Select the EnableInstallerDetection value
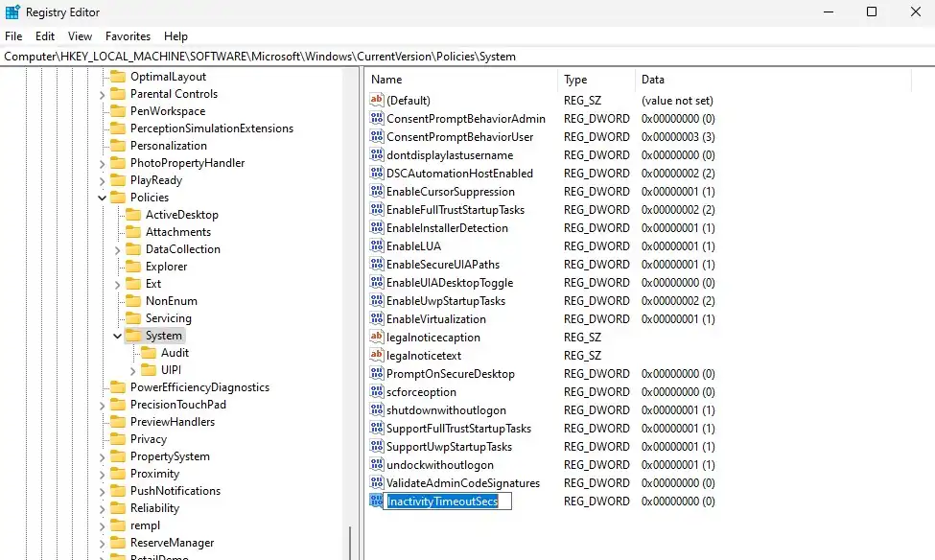 pos(447,228)
